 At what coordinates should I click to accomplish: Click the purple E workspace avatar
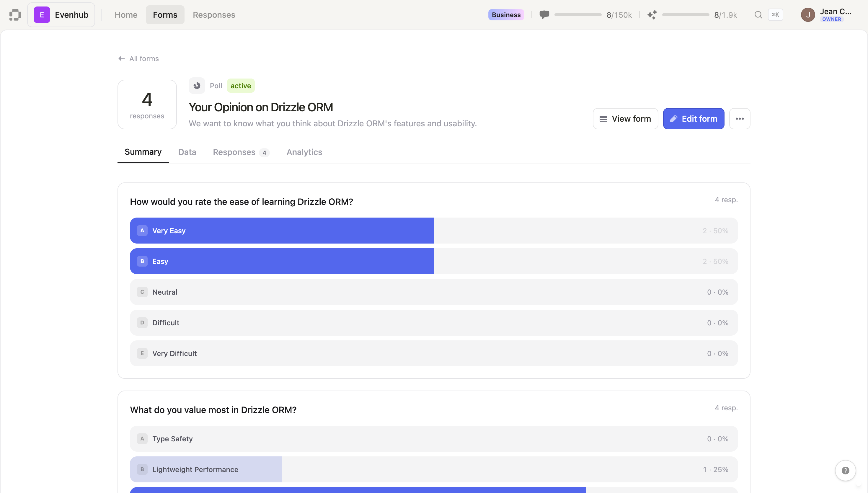(x=42, y=15)
